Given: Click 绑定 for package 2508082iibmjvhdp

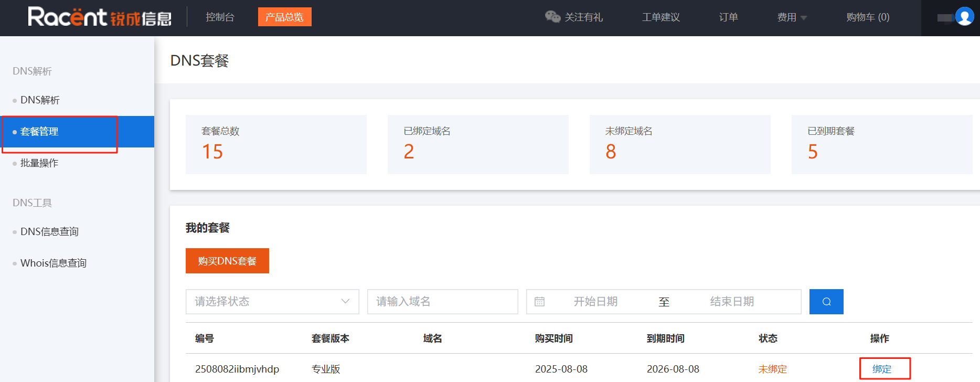Looking at the screenshot, I should [882, 369].
